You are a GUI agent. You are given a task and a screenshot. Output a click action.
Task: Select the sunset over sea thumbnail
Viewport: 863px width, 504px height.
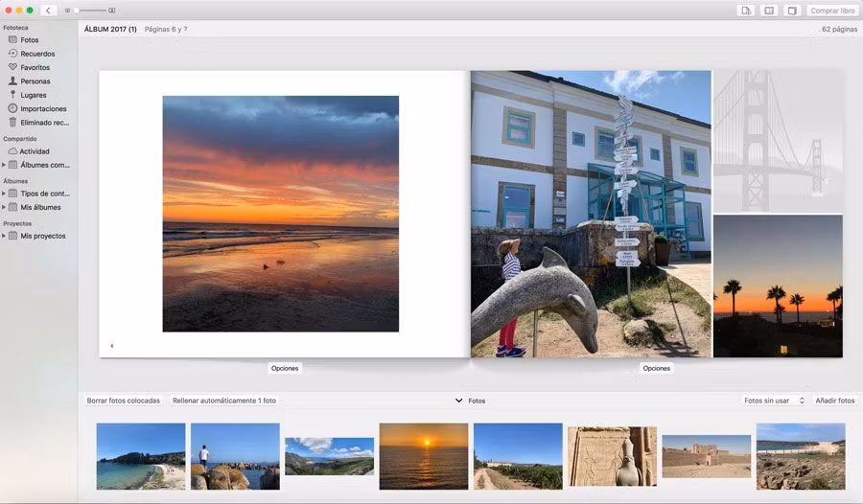tap(423, 456)
